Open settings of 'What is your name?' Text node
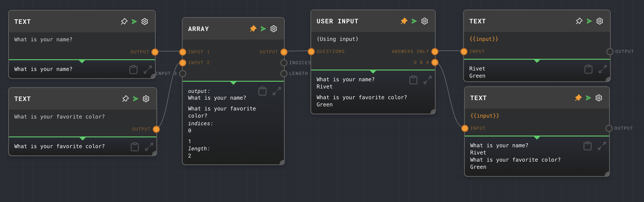Viewport: 644px width, 202px height. coord(144,22)
